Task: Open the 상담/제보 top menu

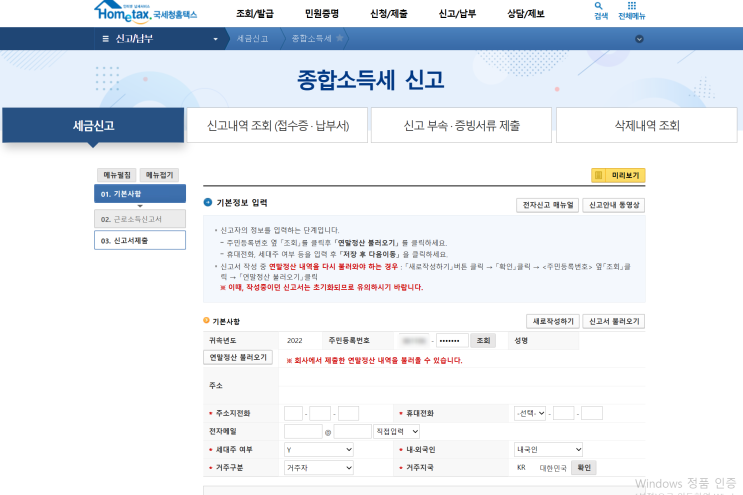Action: (x=526, y=14)
